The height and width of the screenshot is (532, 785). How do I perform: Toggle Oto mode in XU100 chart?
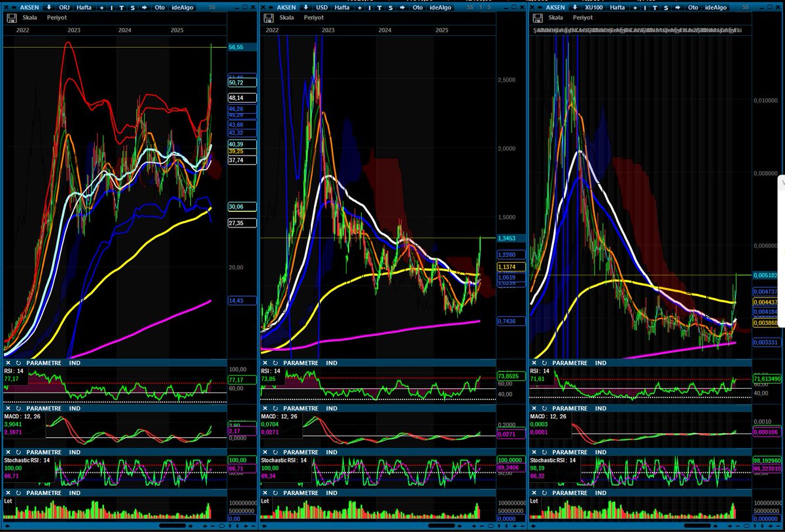point(692,7)
